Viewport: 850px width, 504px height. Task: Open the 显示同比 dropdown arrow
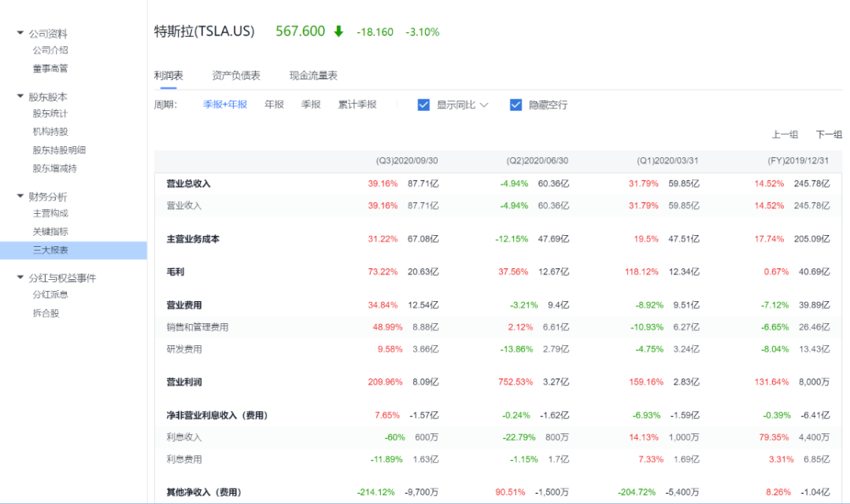tap(484, 105)
